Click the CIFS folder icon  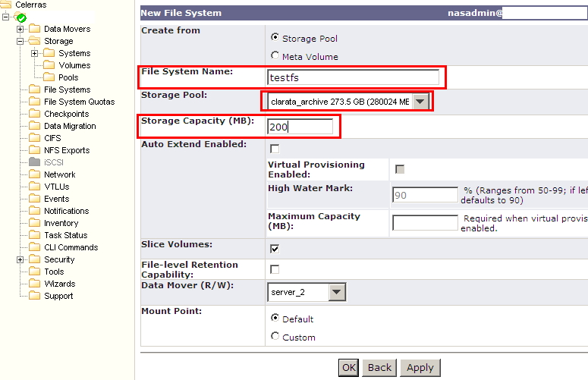click(x=34, y=138)
